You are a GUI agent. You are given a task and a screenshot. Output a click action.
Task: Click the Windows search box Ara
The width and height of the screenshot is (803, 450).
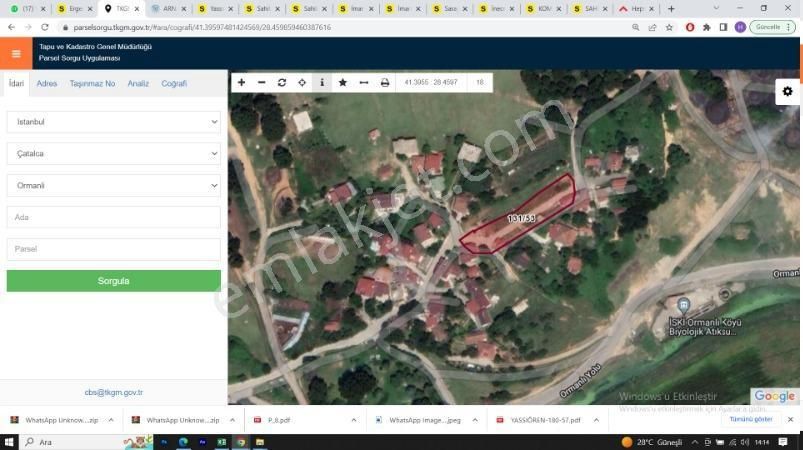click(72, 442)
